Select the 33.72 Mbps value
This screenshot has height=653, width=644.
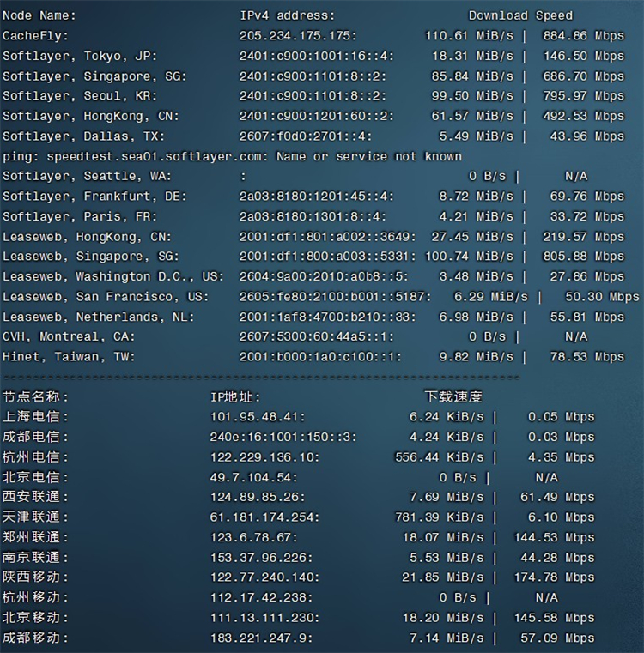[587, 217]
